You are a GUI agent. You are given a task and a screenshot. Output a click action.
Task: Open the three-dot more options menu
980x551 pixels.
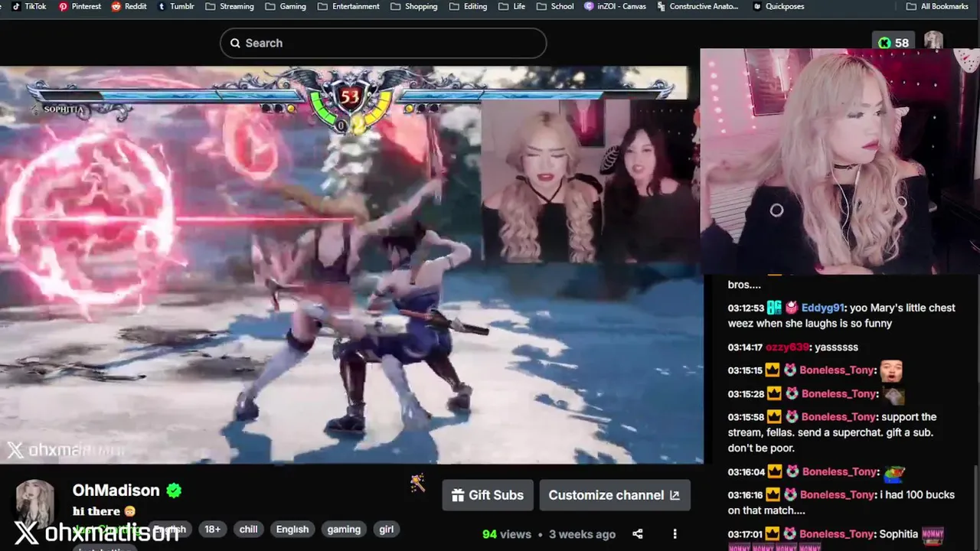675,534
